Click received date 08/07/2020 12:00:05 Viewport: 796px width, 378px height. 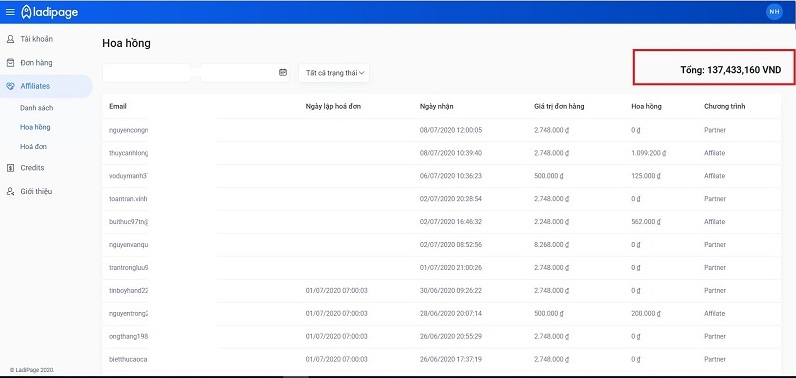point(451,130)
